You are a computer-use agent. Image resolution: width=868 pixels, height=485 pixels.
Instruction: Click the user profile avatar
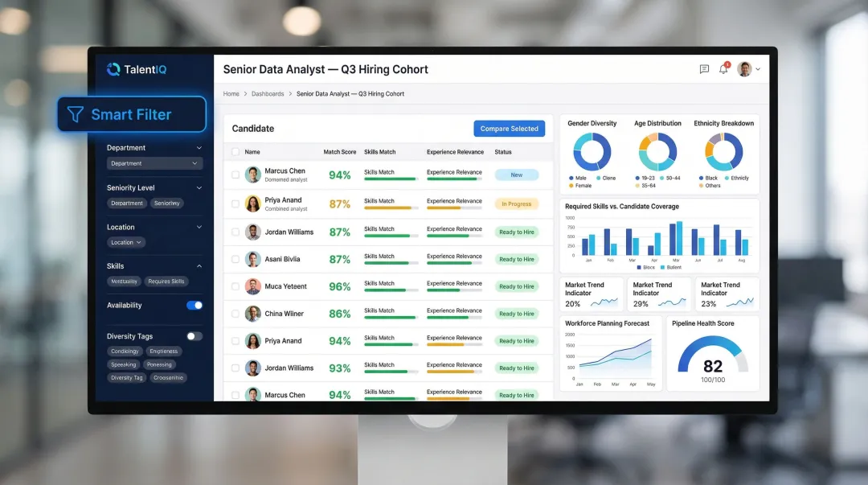(x=744, y=69)
